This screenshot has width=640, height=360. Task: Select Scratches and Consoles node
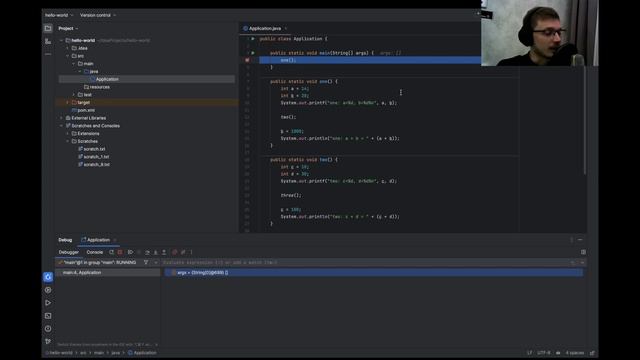tap(96, 126)
